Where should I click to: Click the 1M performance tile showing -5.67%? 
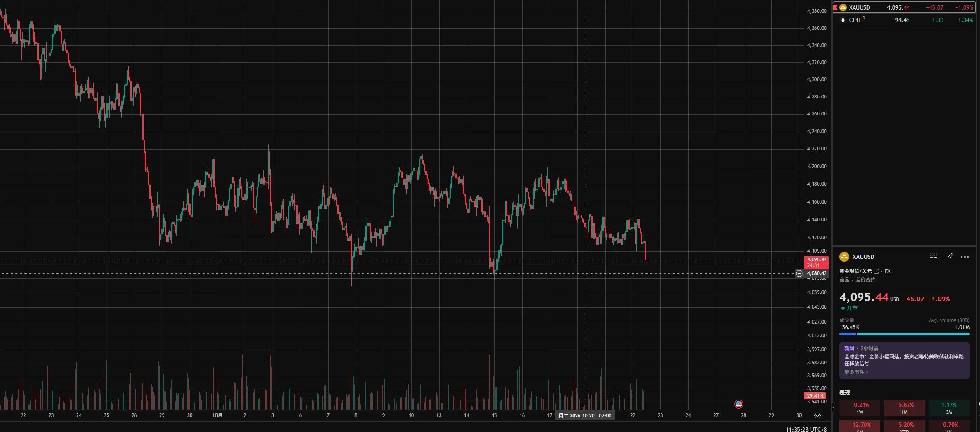pos(904,407)
